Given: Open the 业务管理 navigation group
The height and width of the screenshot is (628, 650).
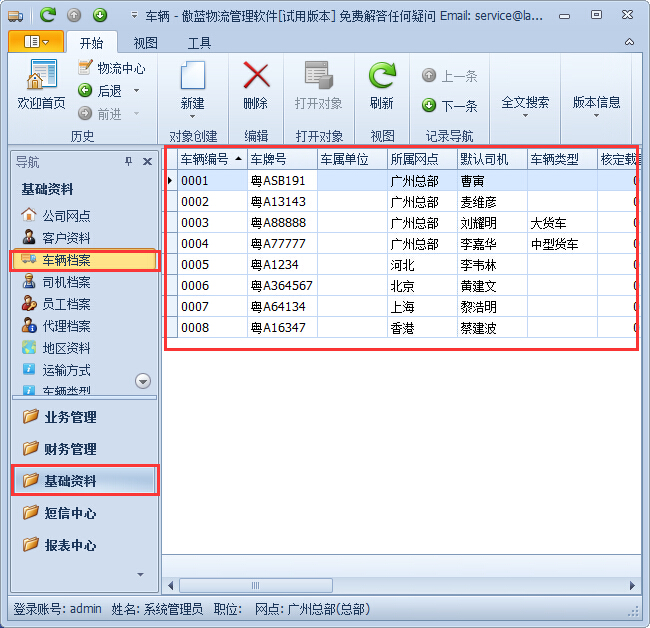Looking at the screenshot, I should coord(70,417).
